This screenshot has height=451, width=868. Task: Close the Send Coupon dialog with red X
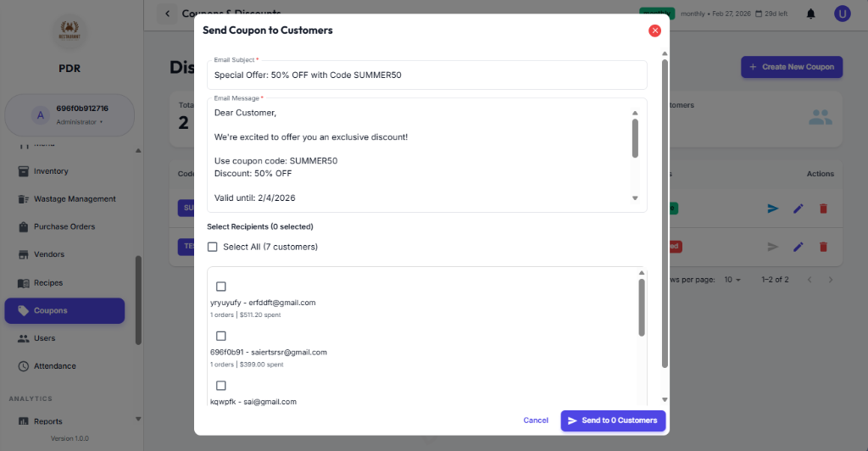click(x=655, y=31)
